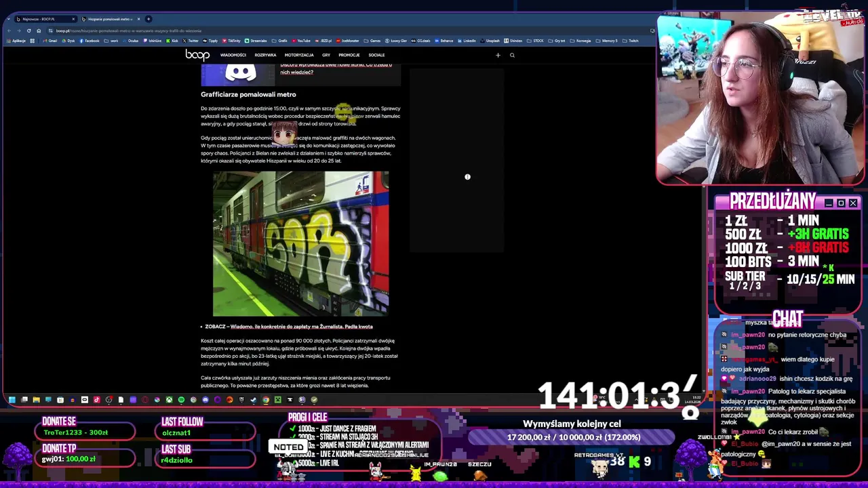Open the TikFinity bookmark
This screenshot has height=488, width=868.
231,41
